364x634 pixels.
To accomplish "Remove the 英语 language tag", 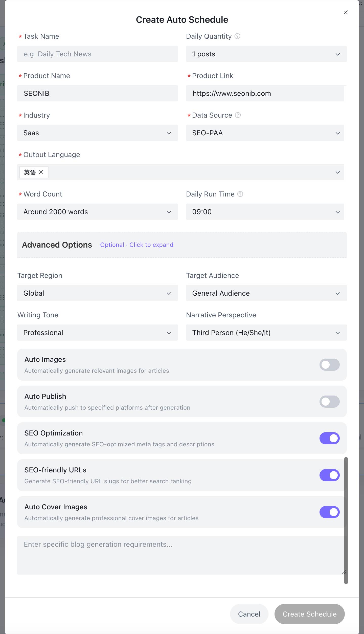I will click(x=41, y=172).
